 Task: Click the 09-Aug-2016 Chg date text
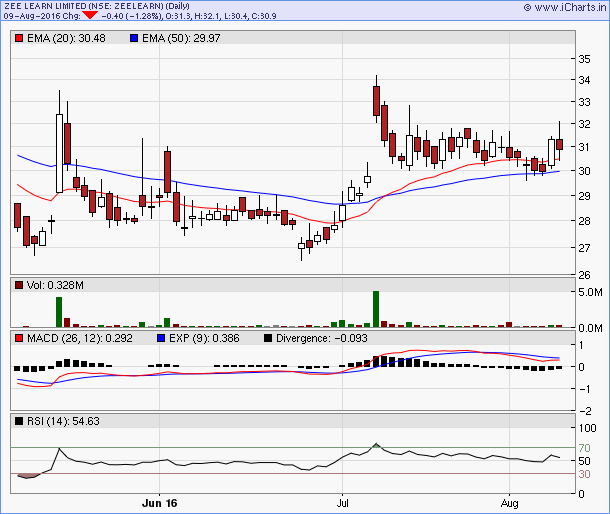coord(42,16)
